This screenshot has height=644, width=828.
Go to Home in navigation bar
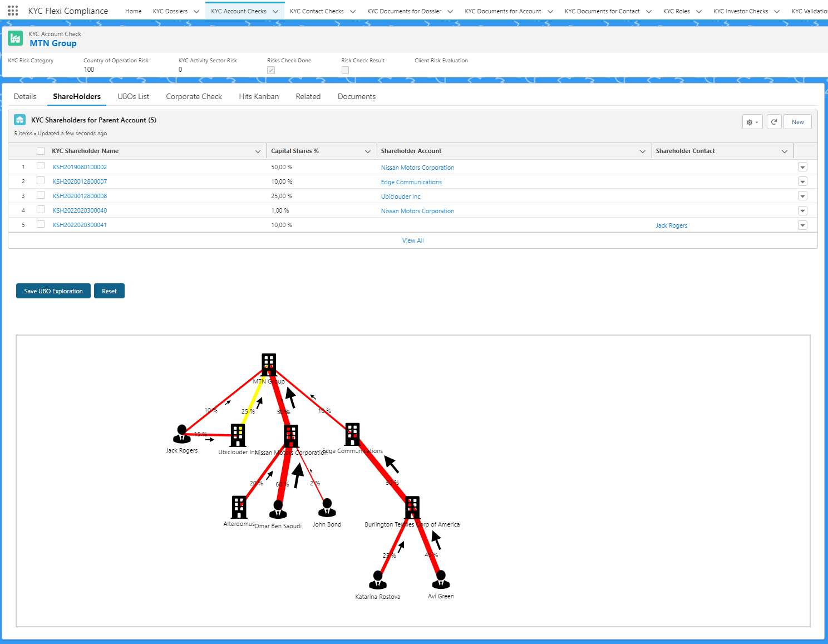pyautogui.click(x=134, y=11)
